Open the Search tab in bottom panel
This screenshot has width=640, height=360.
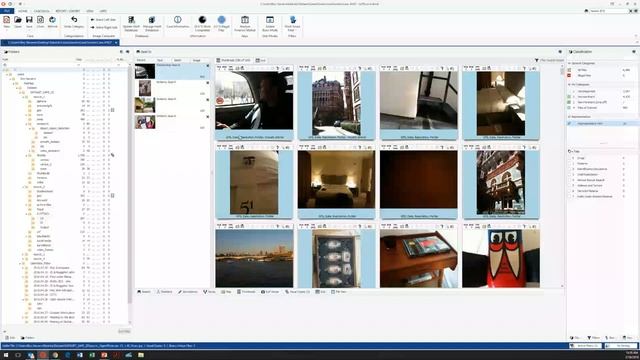144,292
